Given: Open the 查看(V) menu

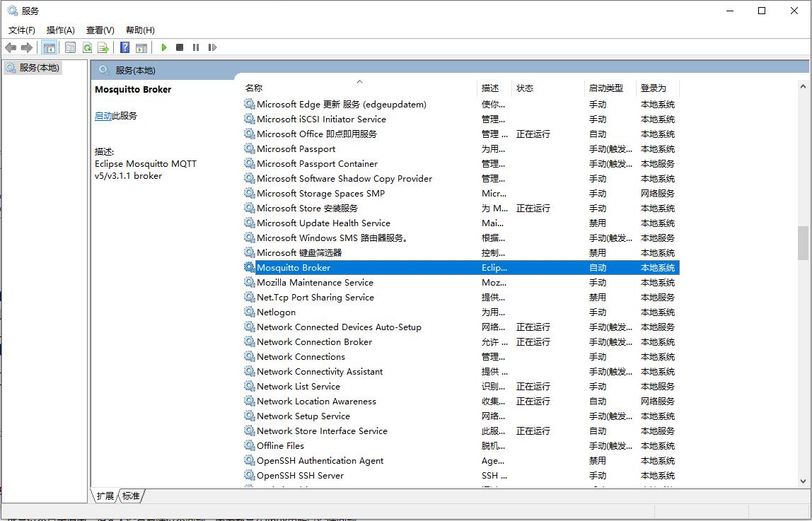Looking at the screenshot, I should [100, 30].
